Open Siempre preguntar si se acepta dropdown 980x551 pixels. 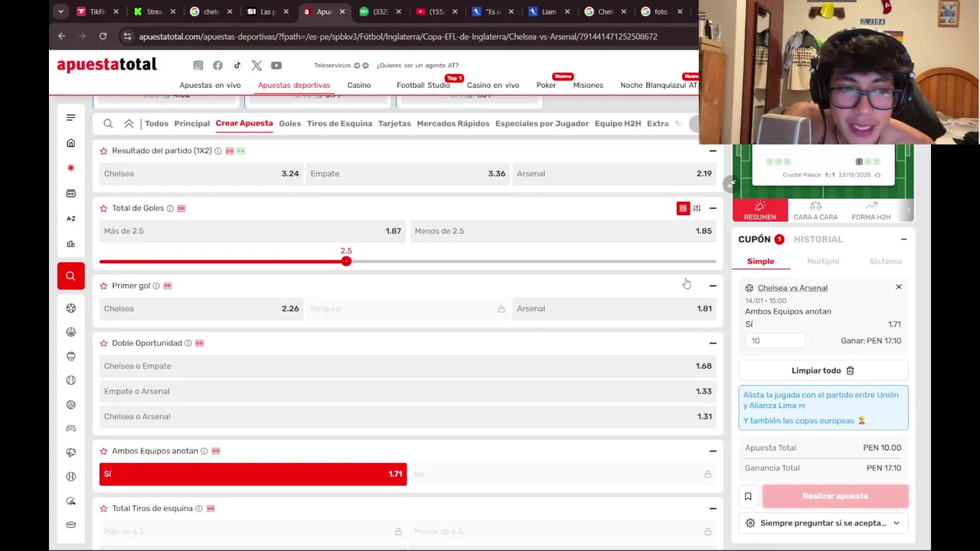tap(823, 523)
